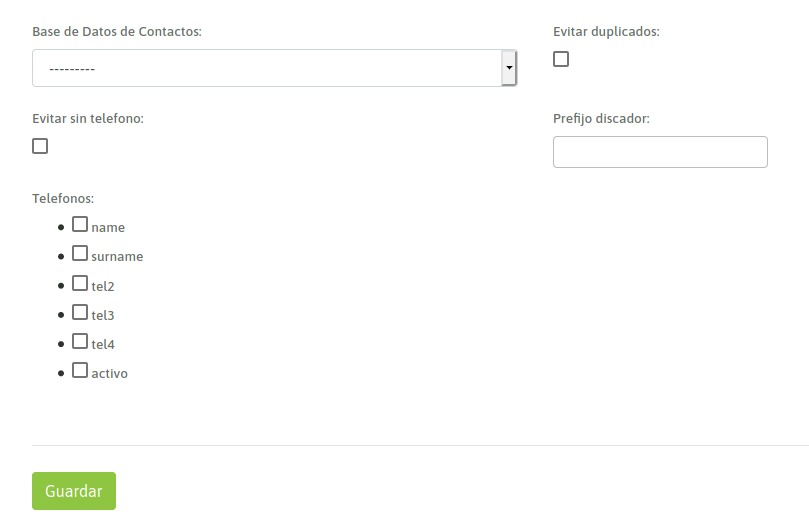Tick the name checkbox under Telefonos

click(80, 225)
